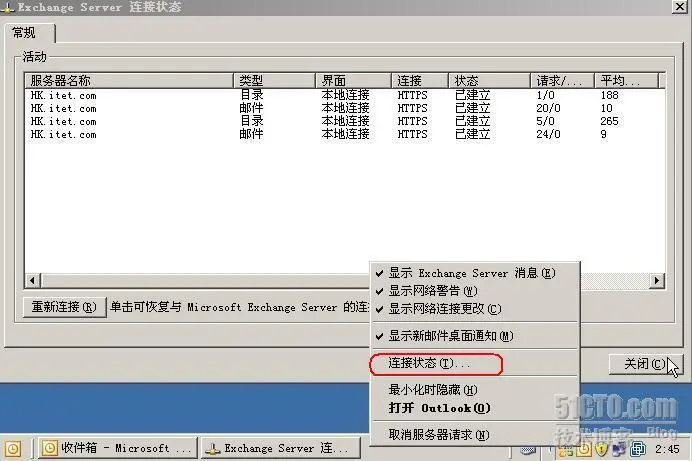
Task: Click the HTTPS cell in the 24/0 row
Action: pyautogui.click(x=413, y=135)
